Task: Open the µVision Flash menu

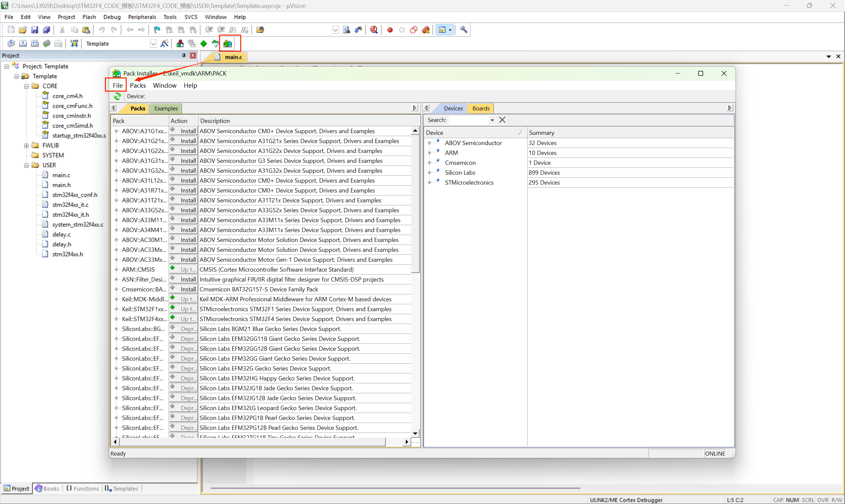Action: [89, 17]
